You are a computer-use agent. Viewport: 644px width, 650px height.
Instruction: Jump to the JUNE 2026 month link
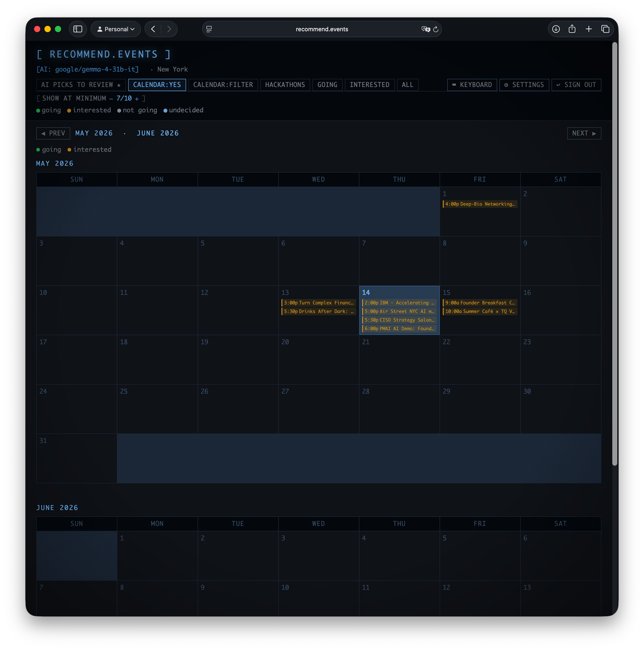(157, 133)
